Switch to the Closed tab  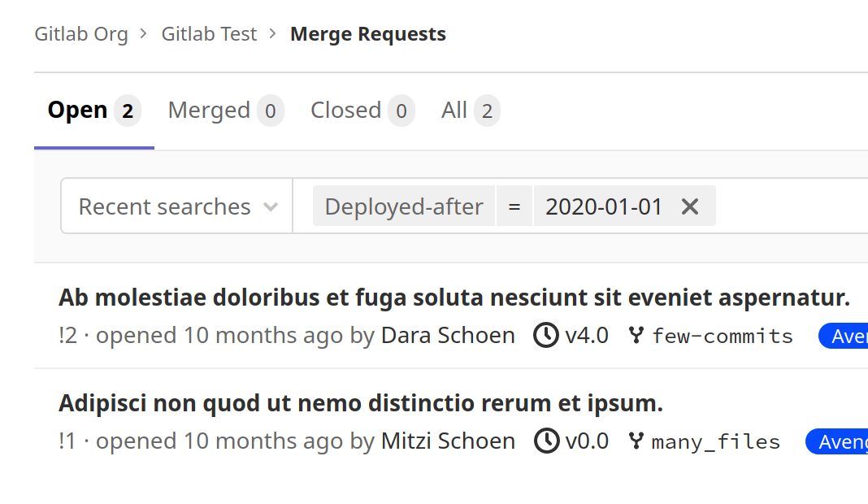point(345,110)
